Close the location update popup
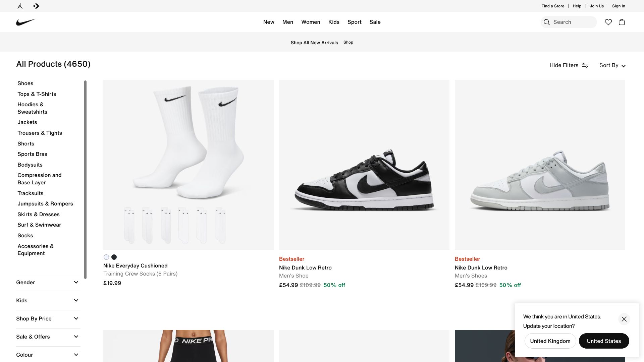Image resolution: width=644 pixels, height=362 pixels. (624, 319)
